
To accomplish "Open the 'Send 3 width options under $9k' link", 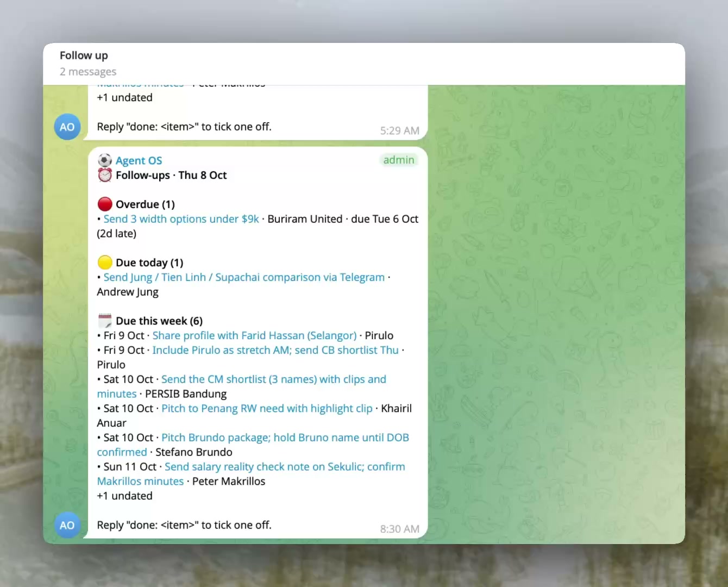I will (181, 219).
